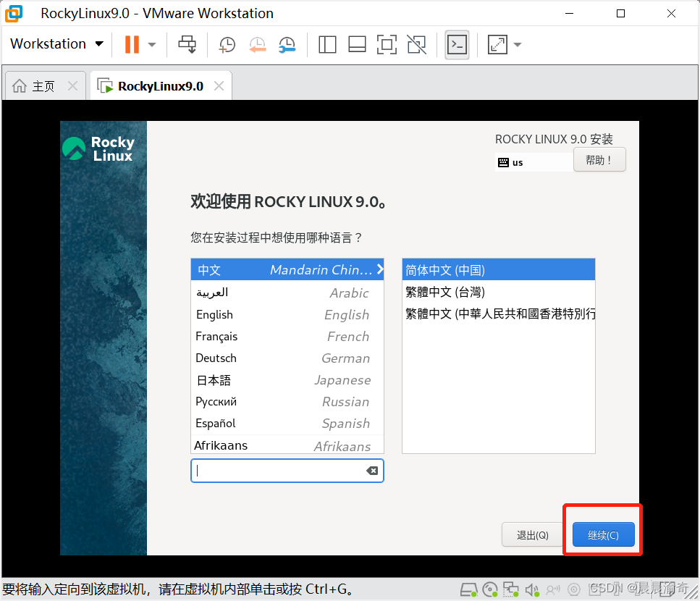This screenshot has width=700, height=601.
Task: Toggle the thumbnail bar view
Action: tap(357, 45)
